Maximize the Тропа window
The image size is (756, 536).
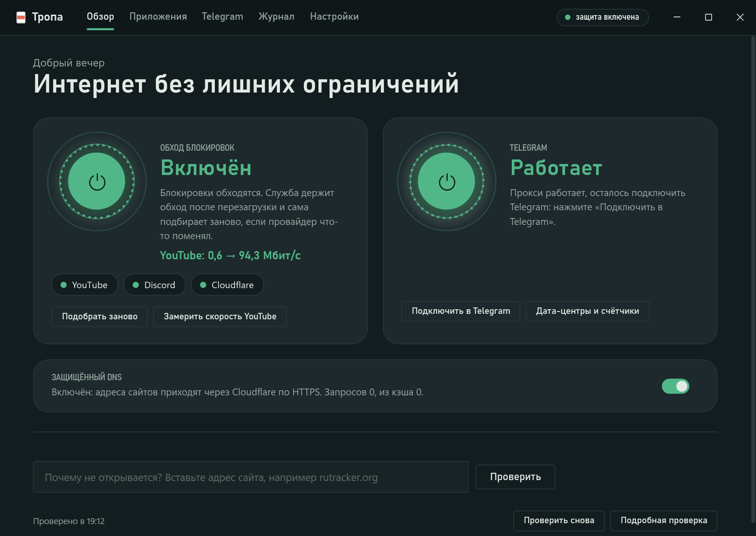[x=708, y=17]
